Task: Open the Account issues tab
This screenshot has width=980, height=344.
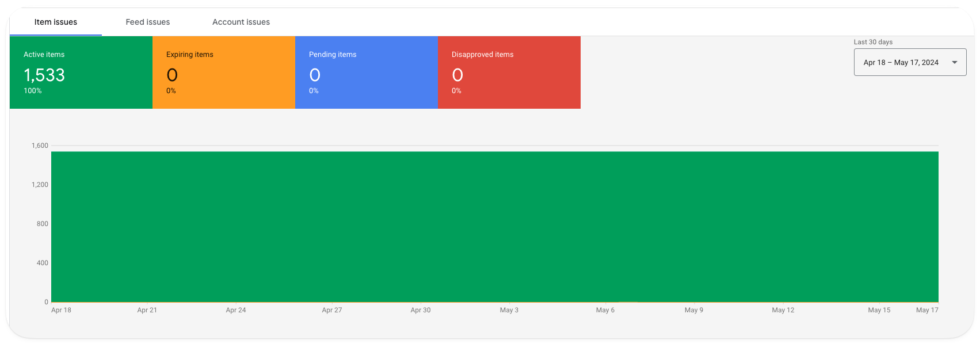Action: [241, 22]
